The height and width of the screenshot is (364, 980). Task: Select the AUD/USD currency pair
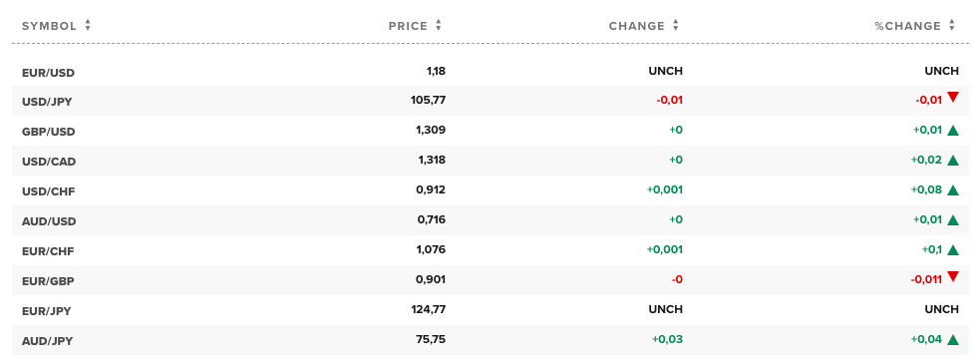pos(49,221)
